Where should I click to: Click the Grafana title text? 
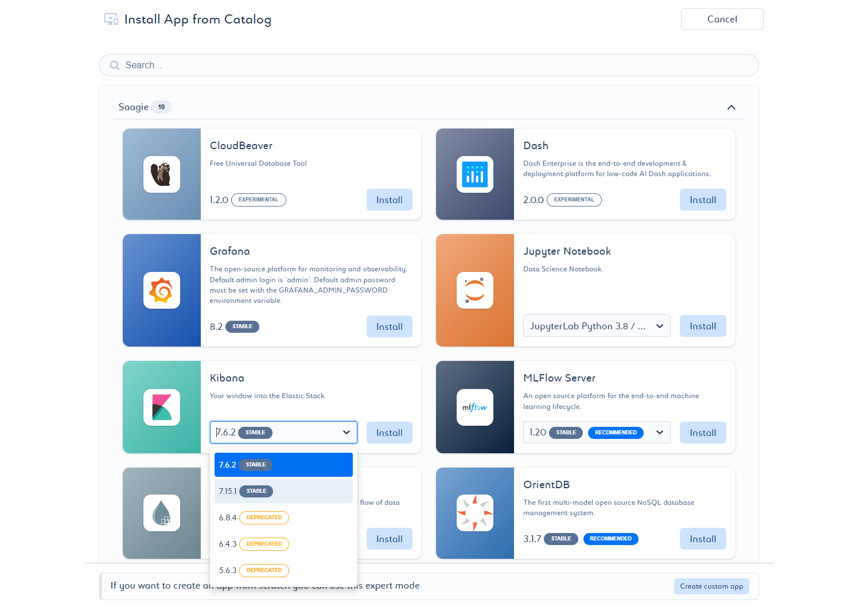230,251
